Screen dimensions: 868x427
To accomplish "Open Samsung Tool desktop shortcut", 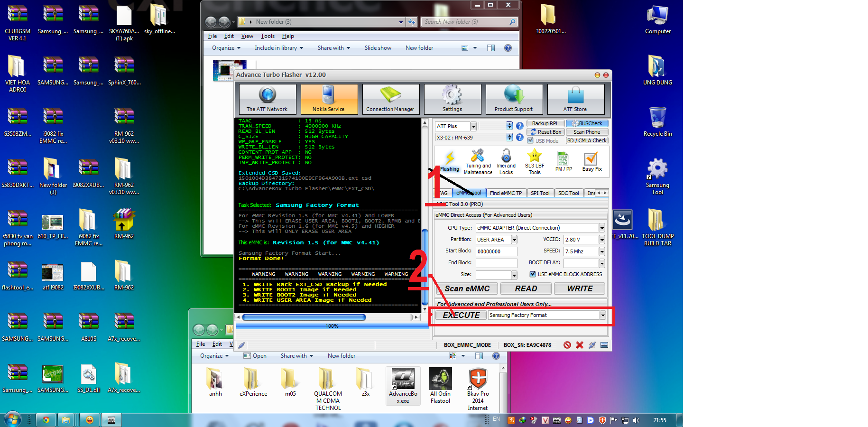I will (x=657, y=176).
